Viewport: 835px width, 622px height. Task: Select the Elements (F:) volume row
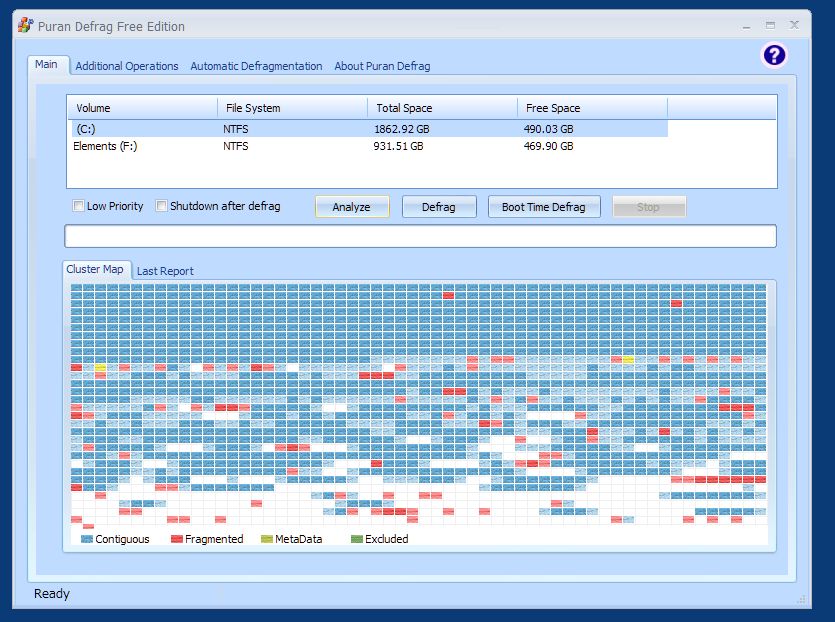point(370,146)
